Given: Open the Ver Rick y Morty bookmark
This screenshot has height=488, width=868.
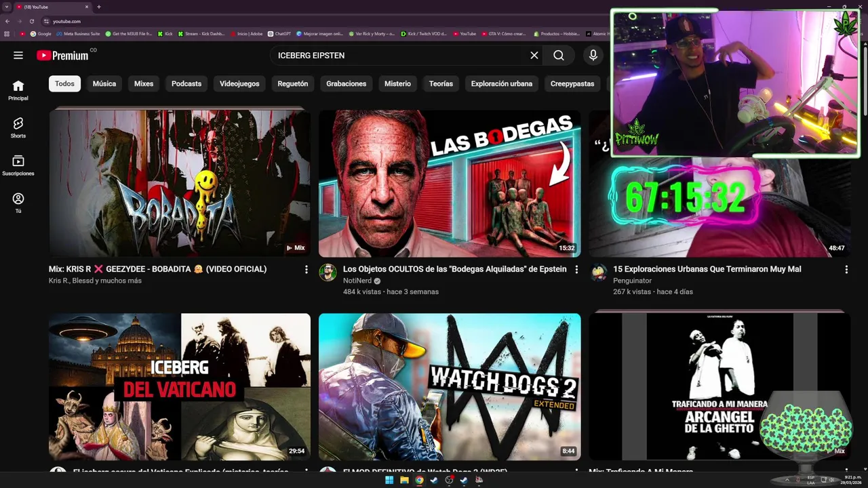Looking at the screenshot, I should point(372,33).
